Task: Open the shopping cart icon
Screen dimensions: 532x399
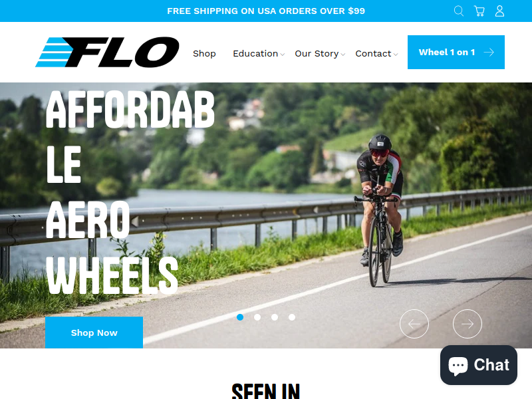Action: [x=479, y=11]
